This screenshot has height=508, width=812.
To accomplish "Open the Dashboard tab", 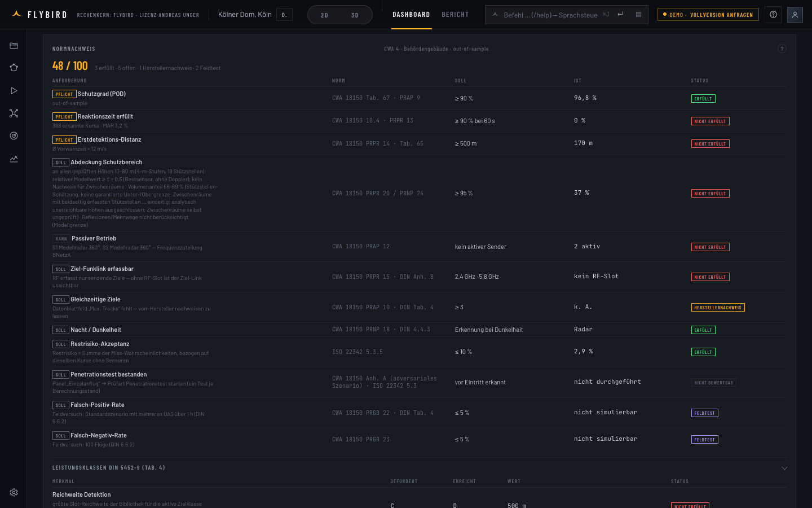I will tap(411, 15).
